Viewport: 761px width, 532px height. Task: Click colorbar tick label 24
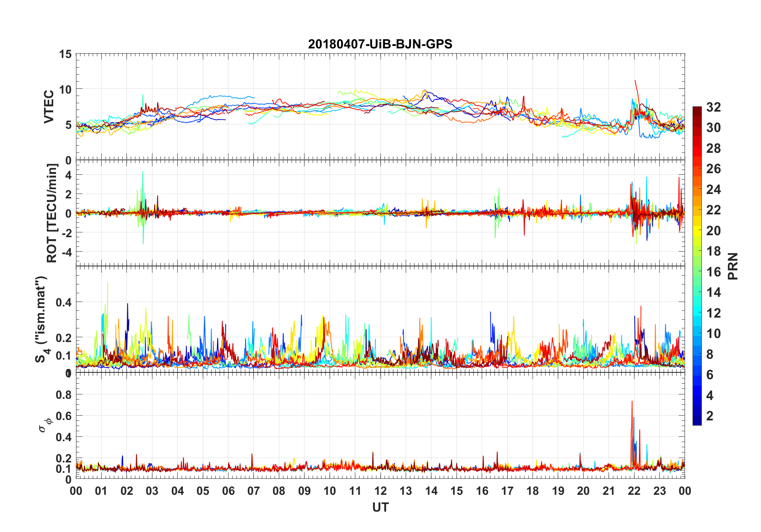point(713,189)
